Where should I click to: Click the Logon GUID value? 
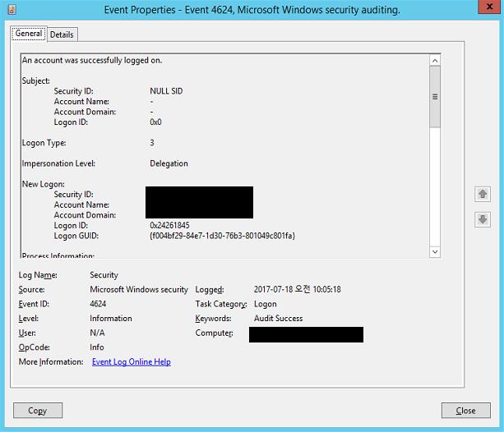[222, 236]
